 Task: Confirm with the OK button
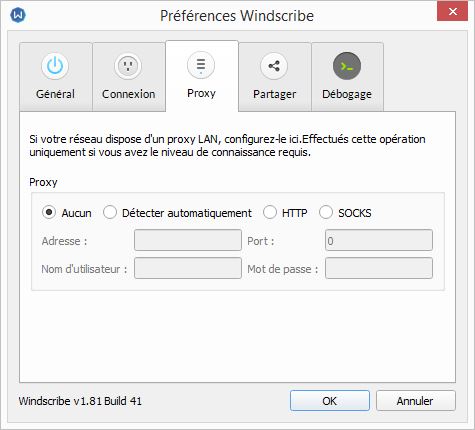pyautogui.click(x=330, y=401)
